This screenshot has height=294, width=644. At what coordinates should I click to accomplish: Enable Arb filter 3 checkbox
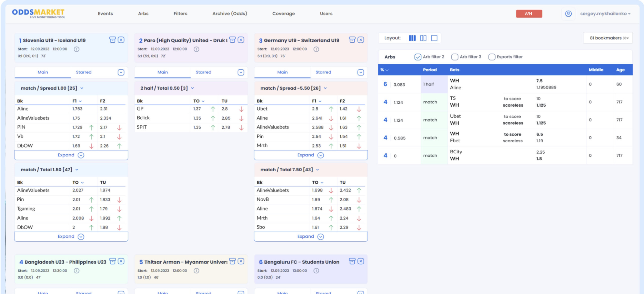click(x=454, y=57)
